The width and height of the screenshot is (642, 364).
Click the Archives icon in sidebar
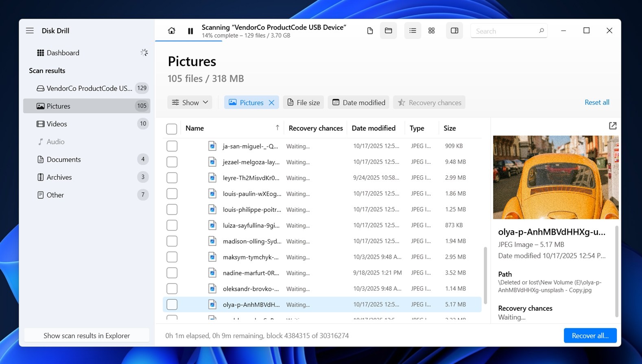coord(40,177)
